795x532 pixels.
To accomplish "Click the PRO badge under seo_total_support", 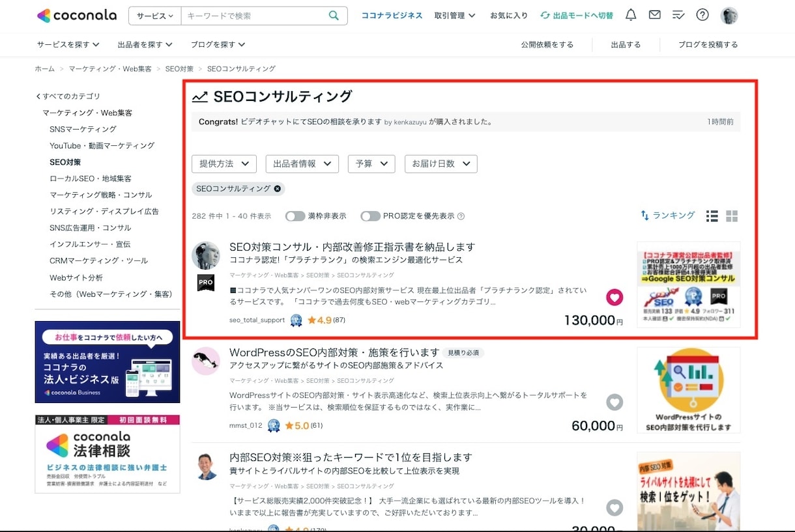I will 206,283.
